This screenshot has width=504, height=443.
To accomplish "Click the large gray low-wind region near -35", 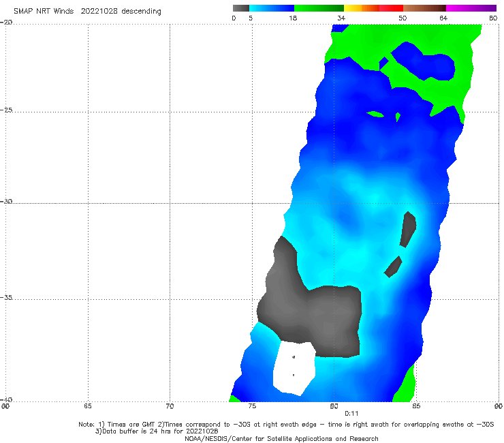I will point(310,312).
